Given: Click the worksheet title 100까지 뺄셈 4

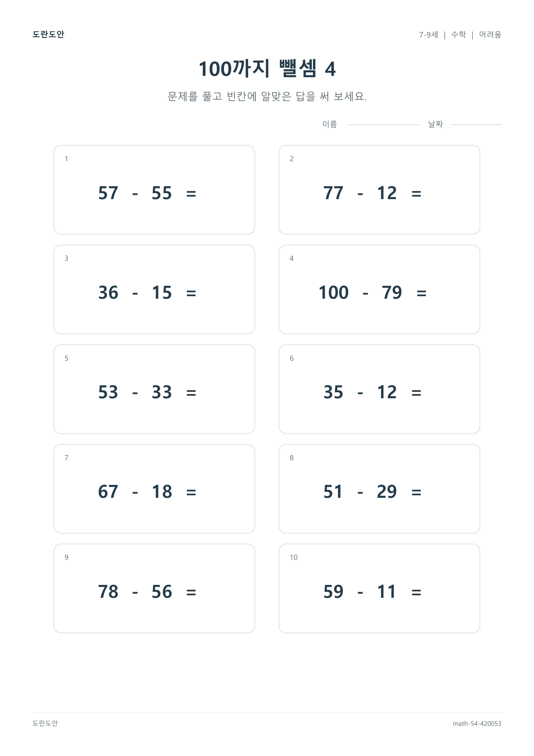Looking at the screenshot, I should point(267,69).
